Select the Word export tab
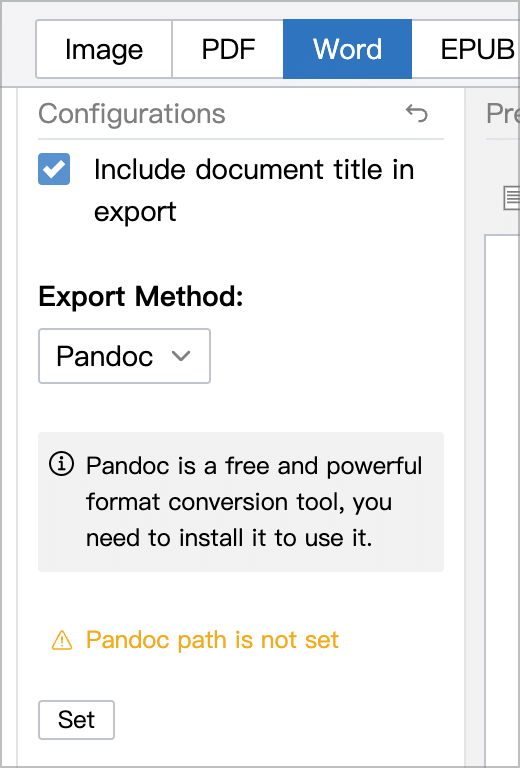520x768 pixels. [x=348, y=49]
